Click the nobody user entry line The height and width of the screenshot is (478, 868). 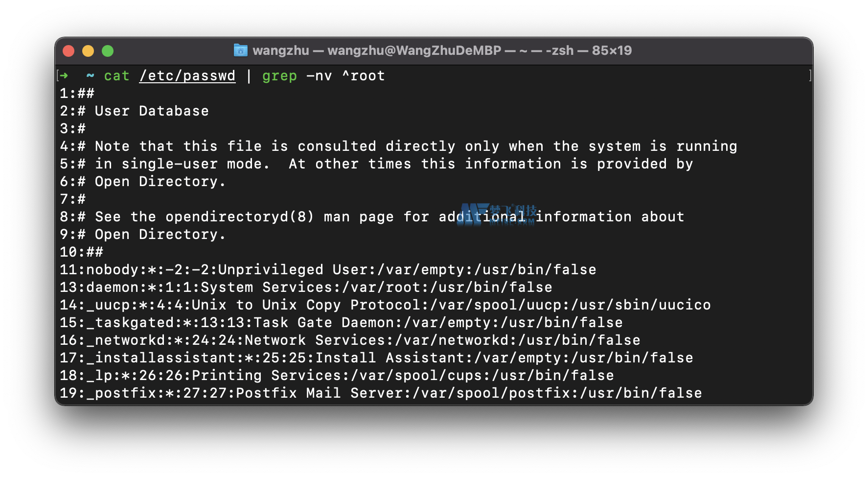(x=328, y=270)
